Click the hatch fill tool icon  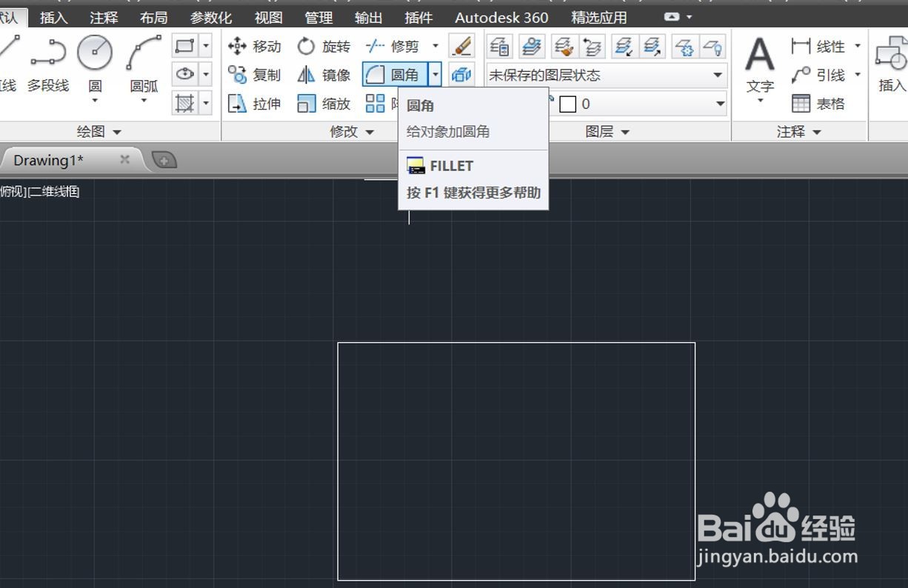pos(185,103)
